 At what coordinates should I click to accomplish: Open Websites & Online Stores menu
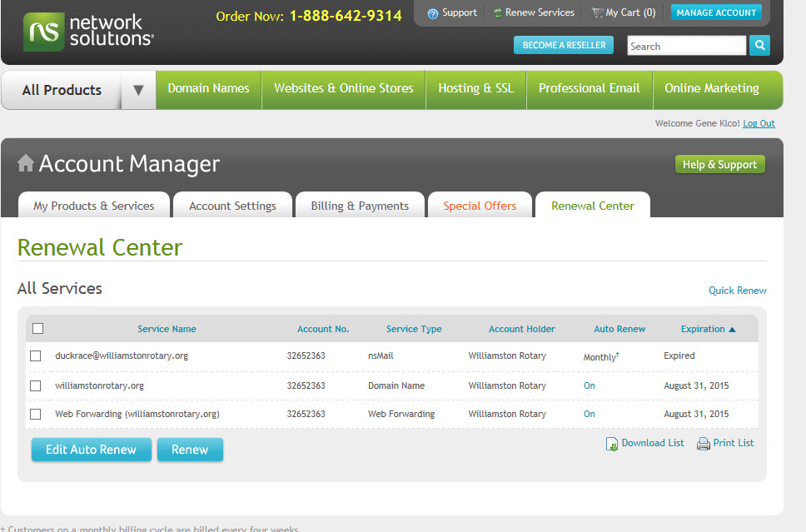[344, 88]
